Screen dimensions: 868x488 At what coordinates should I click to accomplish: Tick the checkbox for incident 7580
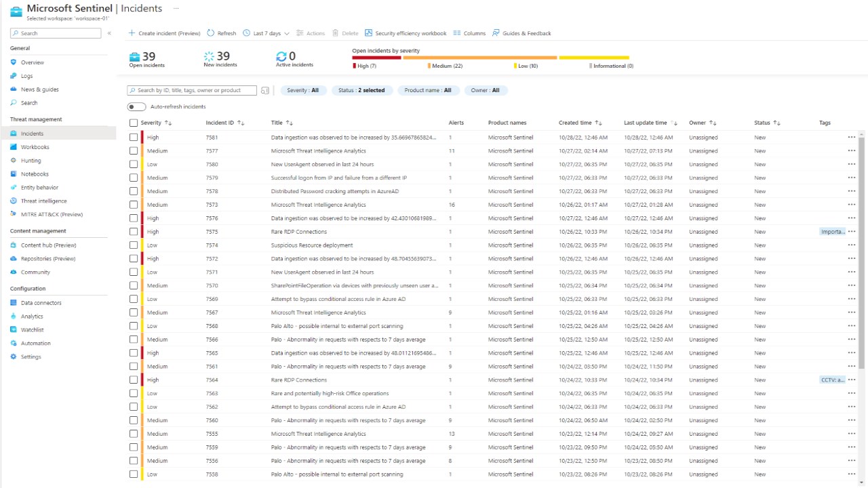pyautogui.click(x=134, y=165)
